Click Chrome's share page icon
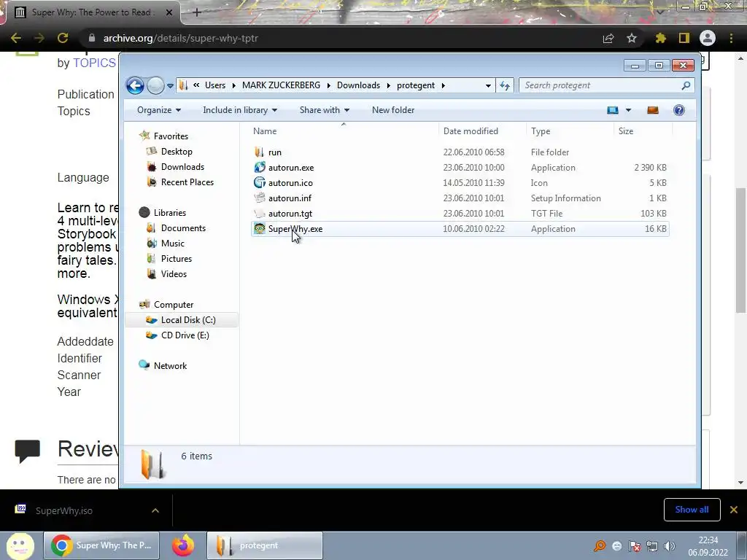This screenshot has width=747, height=560. 608,38
